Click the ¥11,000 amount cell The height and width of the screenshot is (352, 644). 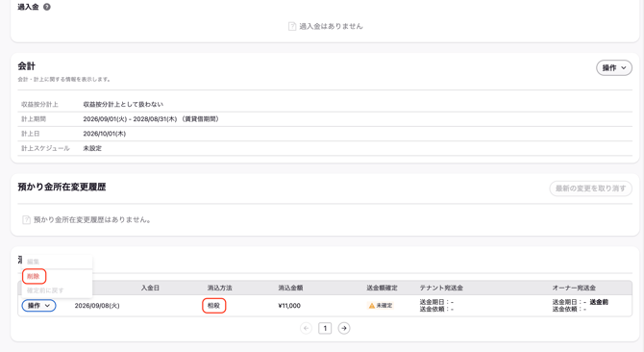point(289,306)
